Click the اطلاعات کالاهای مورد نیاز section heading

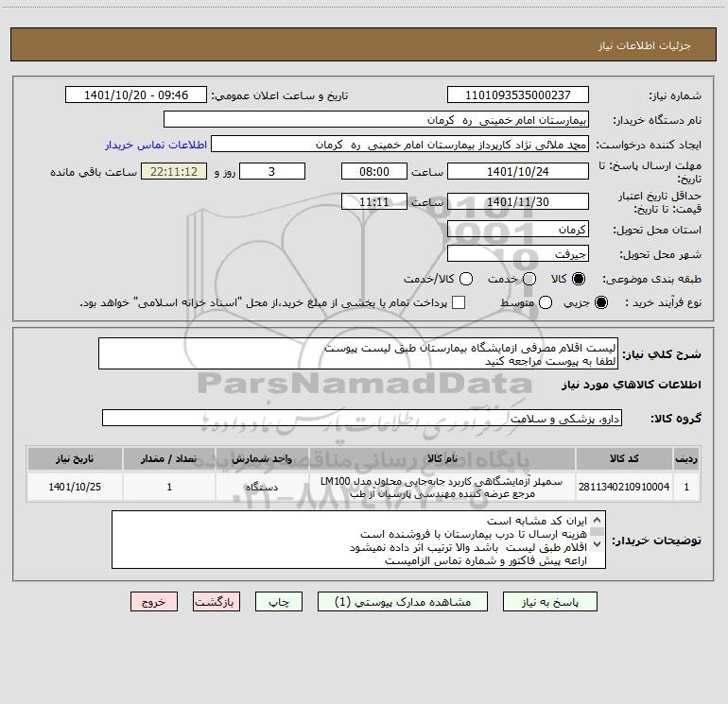(x=632, y=385)
